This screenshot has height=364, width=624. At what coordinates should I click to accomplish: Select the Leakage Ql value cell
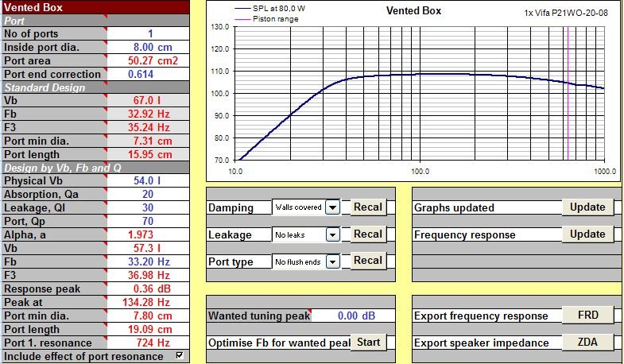point(149,208)
